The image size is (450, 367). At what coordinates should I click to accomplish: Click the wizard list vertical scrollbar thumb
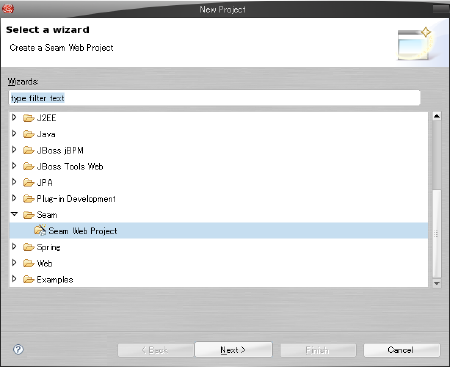coord(437,233)
